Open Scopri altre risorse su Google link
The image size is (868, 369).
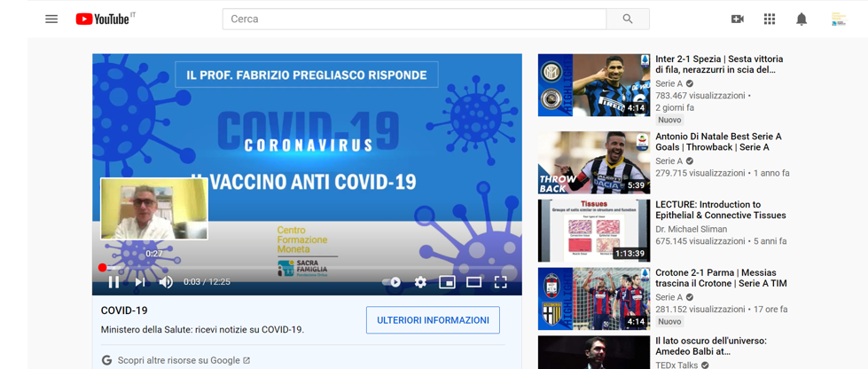[x=179, y=360]
